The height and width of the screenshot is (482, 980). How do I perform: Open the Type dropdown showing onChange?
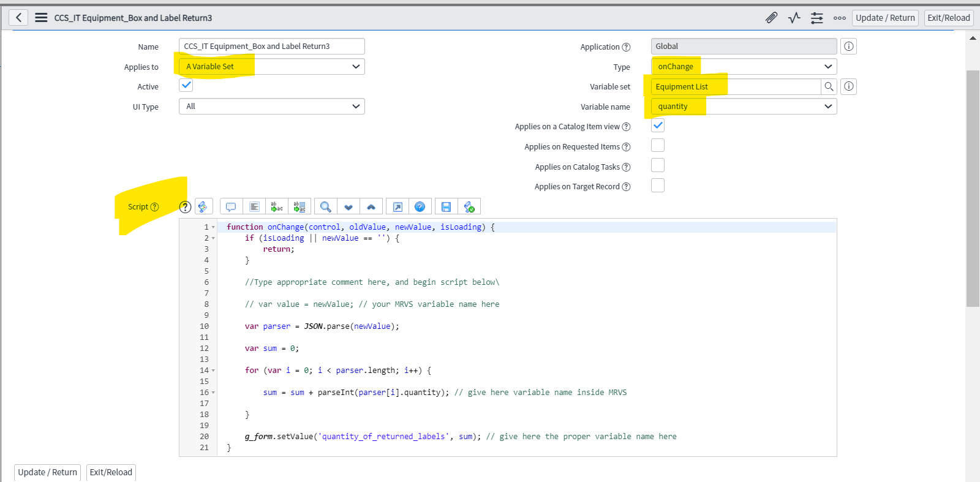click(x=744, y=66)
